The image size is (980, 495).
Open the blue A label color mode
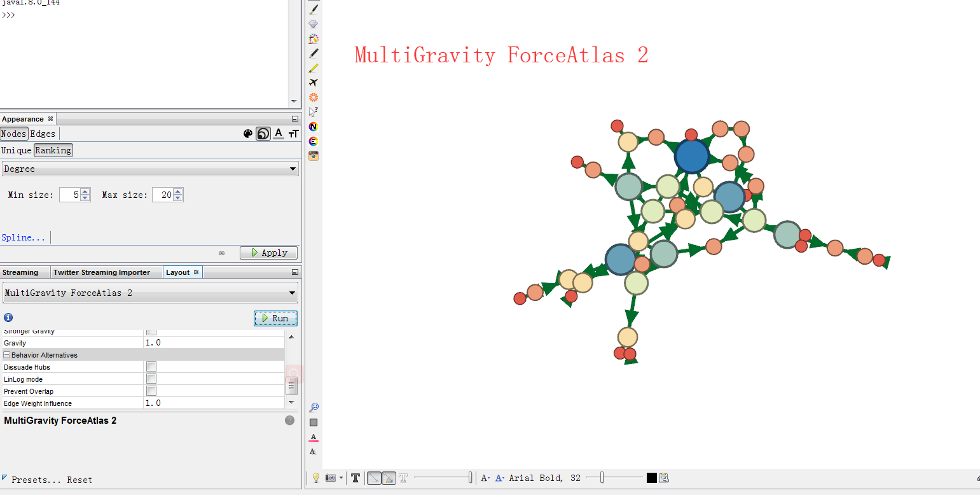(x=500, y=478)
